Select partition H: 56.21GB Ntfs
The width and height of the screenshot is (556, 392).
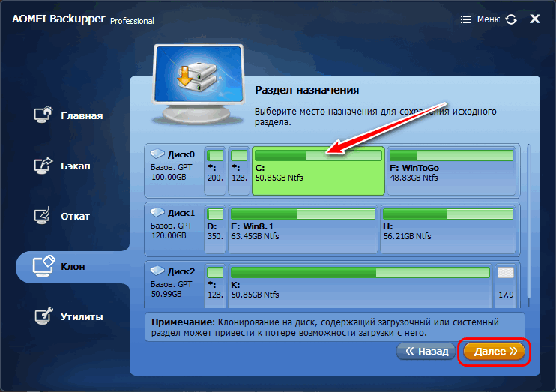click(x=448, y=229)
